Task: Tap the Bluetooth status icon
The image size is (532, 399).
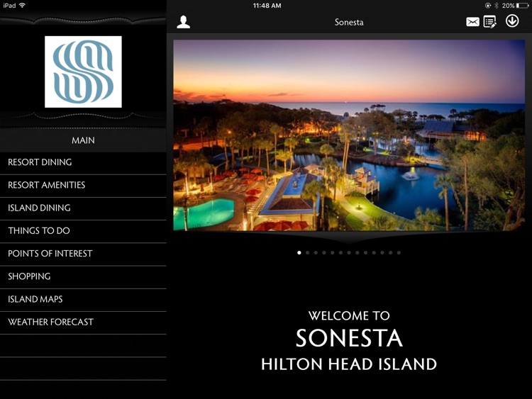Action: click(496, 6)
